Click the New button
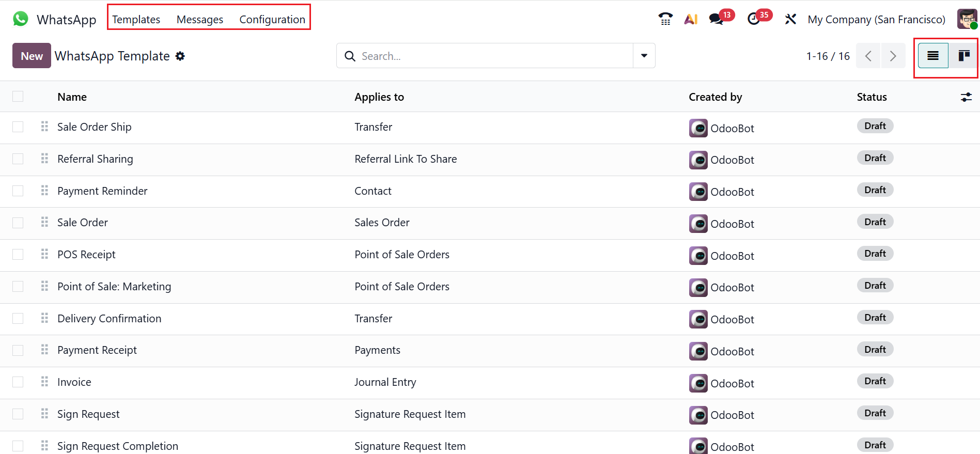Image resolution: width=980 pixels, height=454 pixels. 32,56
